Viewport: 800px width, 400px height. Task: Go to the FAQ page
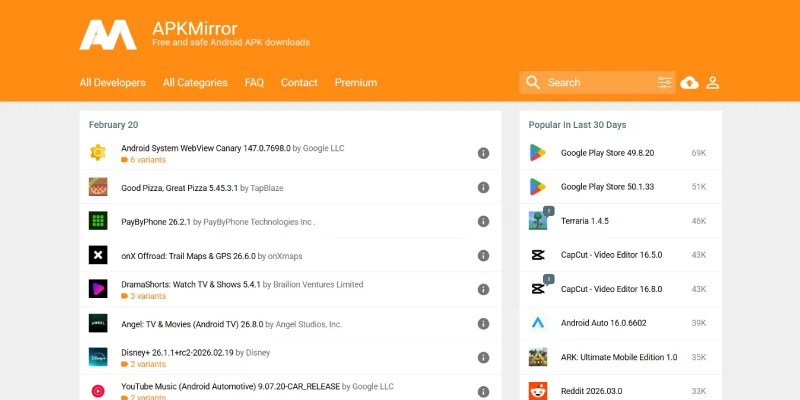tap(254, 83)
